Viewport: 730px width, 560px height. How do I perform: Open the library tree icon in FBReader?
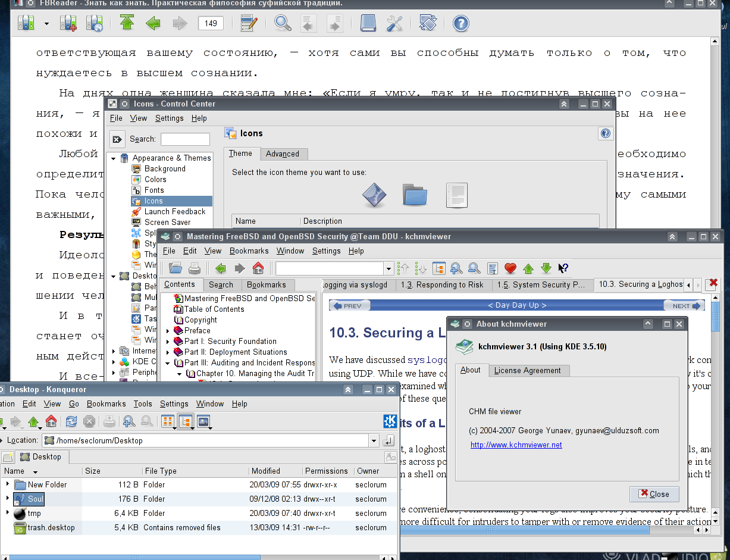point(26,24)
